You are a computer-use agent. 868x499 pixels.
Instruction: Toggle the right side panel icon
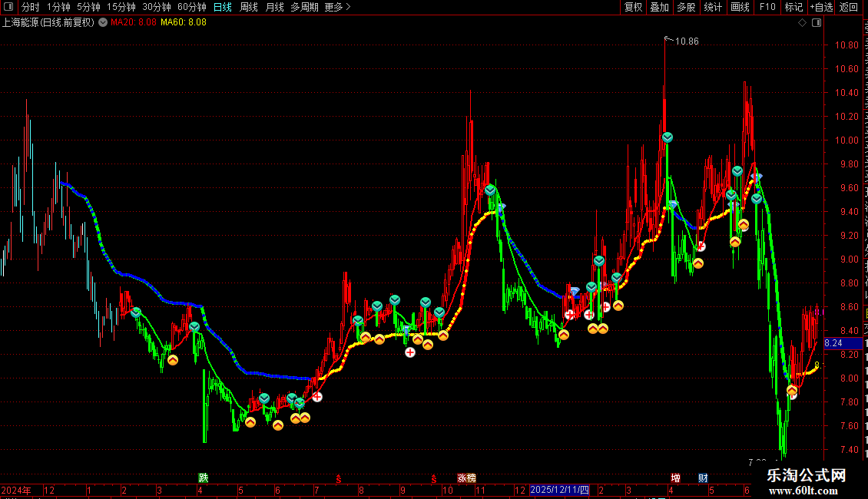(817, 23)
